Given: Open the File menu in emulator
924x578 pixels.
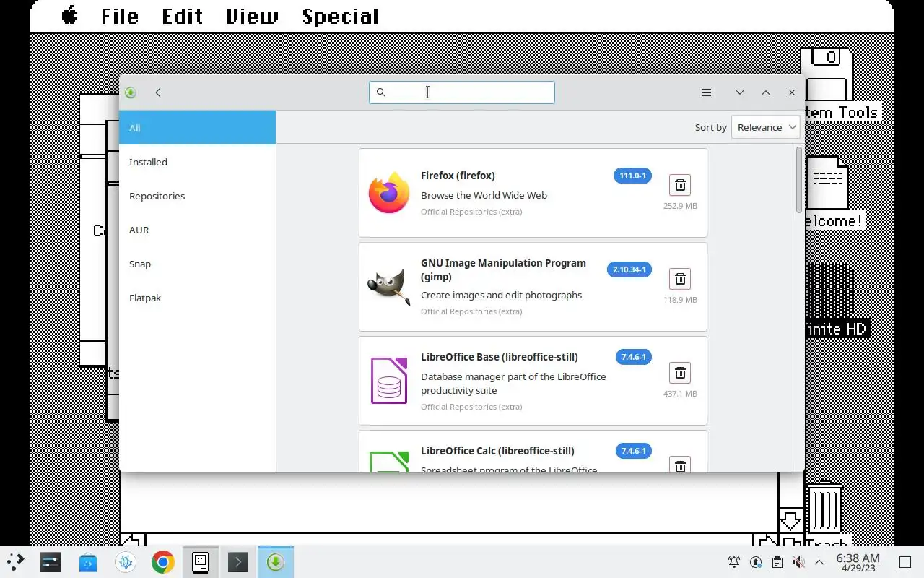Looking at the screenshot, I should click(120, 16).
